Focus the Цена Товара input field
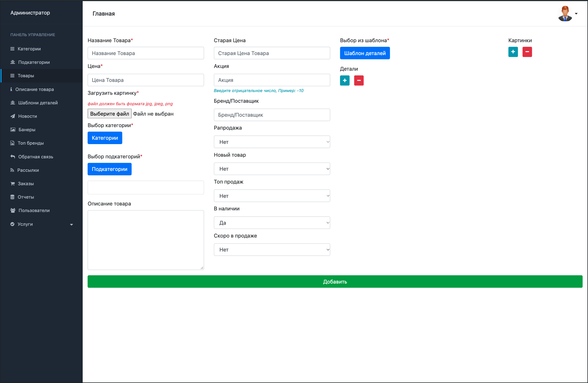588x383 pixels. click(146, 80)
